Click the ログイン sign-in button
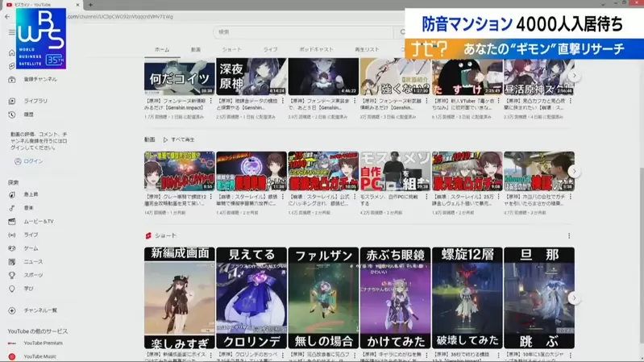The width and height of the screenshot is (644, 362). 29,161
